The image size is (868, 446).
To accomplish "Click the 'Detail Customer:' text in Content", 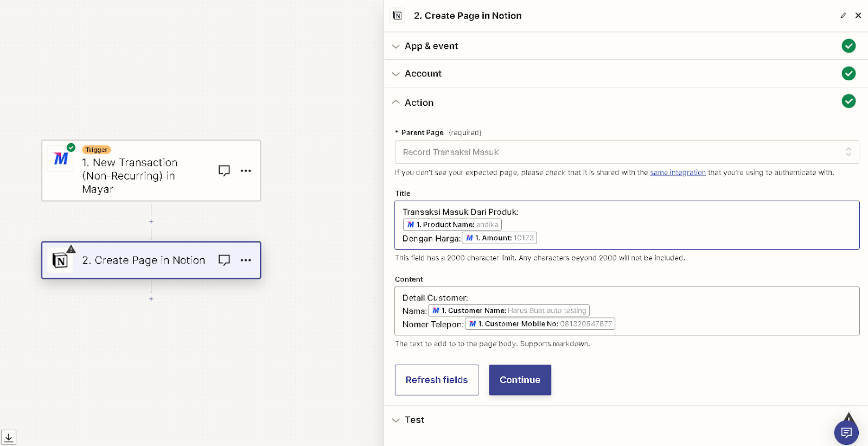I will [x=435, y=298].
